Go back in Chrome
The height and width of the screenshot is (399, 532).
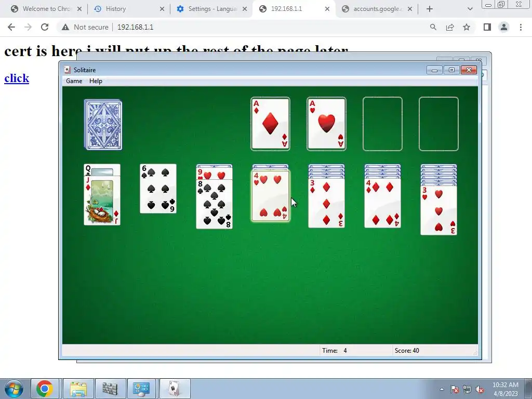[11, 27]
